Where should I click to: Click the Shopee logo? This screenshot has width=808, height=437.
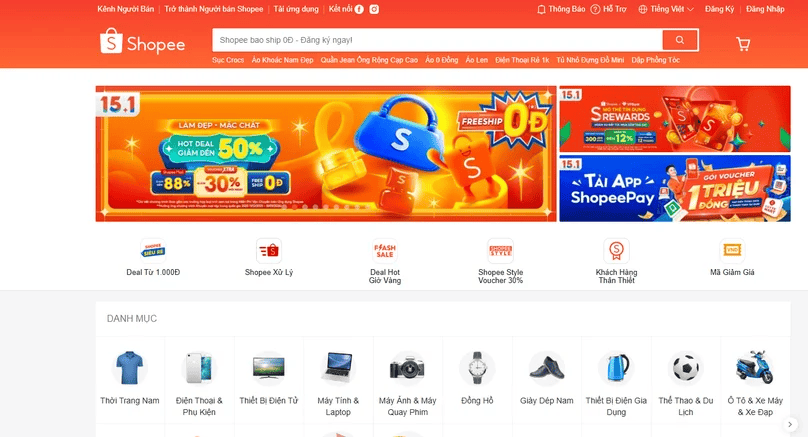(x=142, y=41)
